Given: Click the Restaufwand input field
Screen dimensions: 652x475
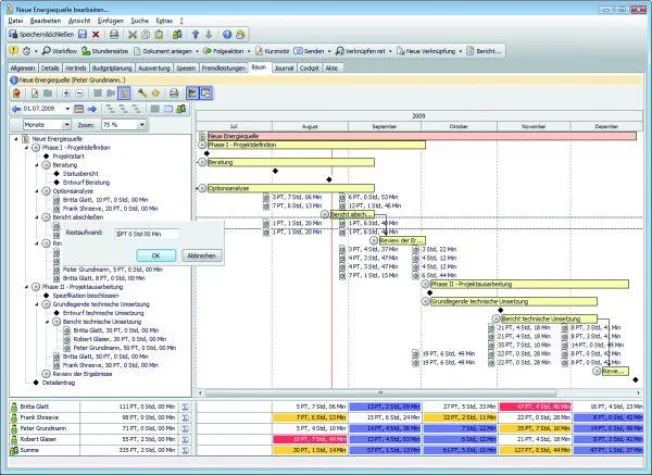Looking at the screenshot, I should pos(146,234).
